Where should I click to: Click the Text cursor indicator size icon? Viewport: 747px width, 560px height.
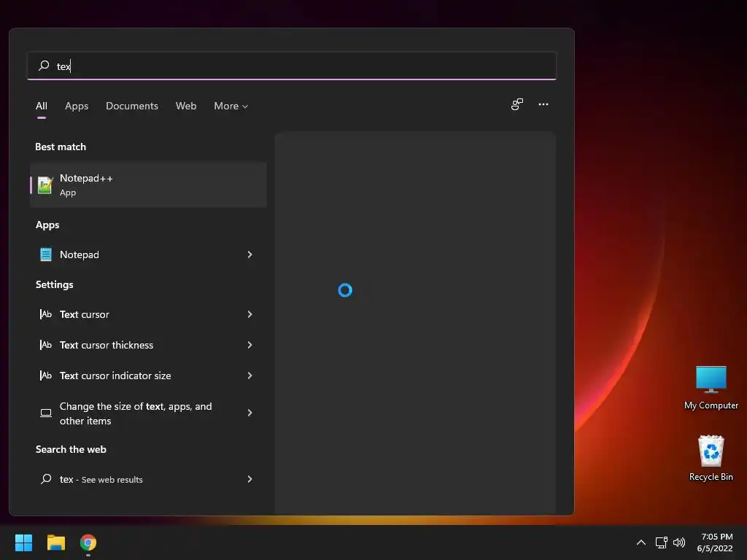click(46, 376)
